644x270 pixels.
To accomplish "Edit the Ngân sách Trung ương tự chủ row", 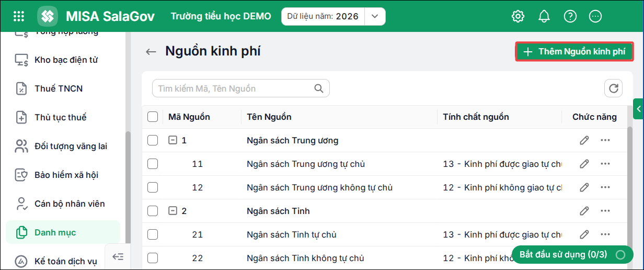I will pyautogui.click(x=584, y=164).
